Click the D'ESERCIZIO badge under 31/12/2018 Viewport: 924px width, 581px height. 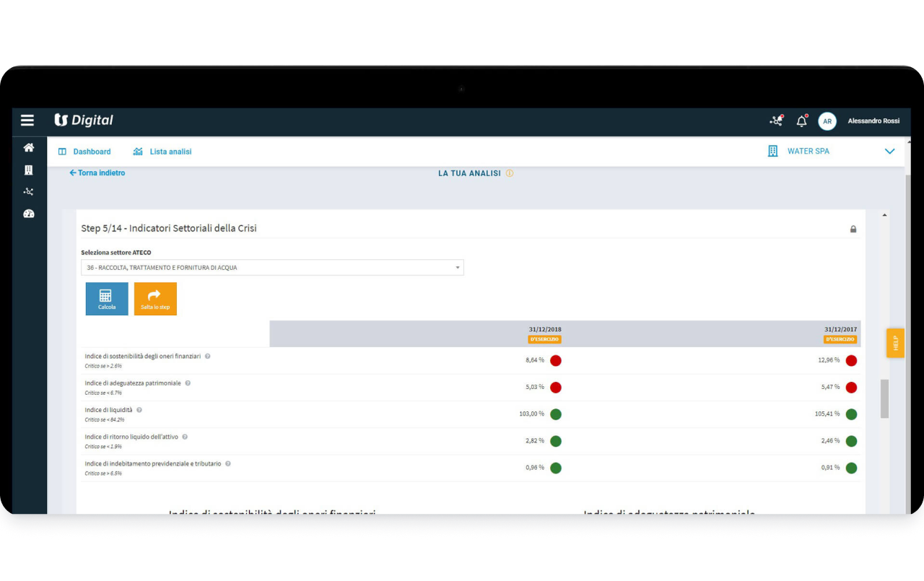coord(544,339)
